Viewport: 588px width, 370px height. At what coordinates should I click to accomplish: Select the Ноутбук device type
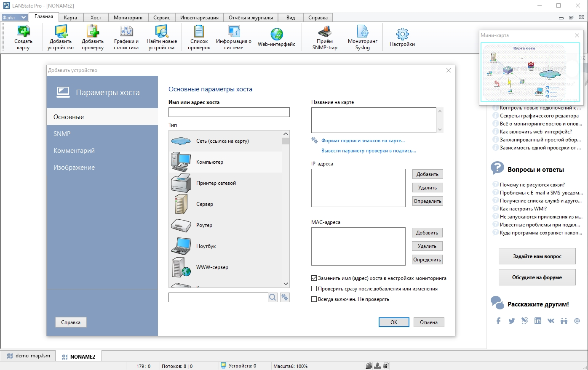pos(225,246)
